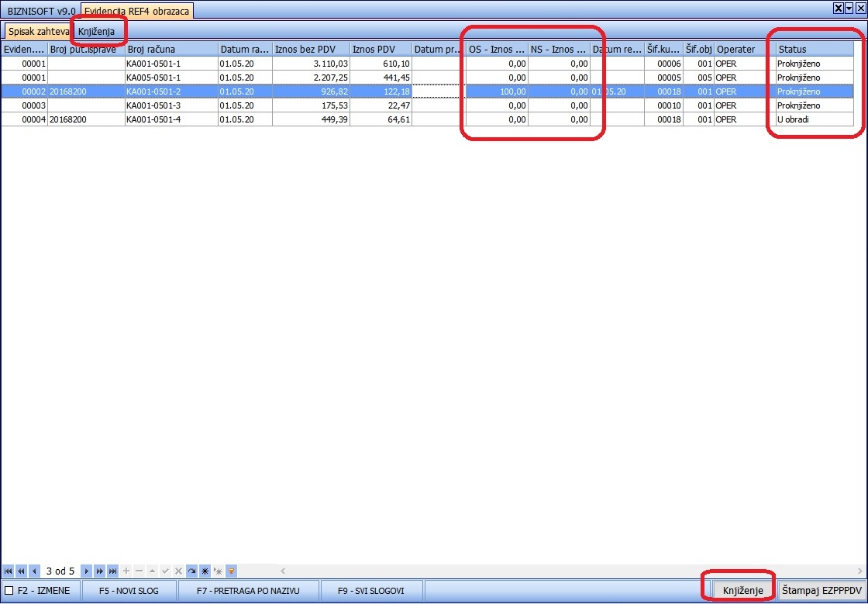Select invoice cell KA001-0501-2
The image size is (868, 604).
tap(171, 91)
